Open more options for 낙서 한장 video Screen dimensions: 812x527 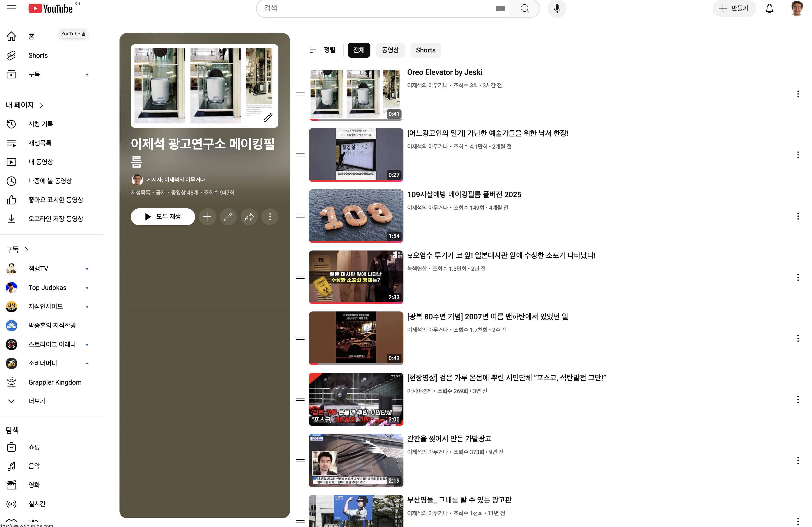click(798, 155)
